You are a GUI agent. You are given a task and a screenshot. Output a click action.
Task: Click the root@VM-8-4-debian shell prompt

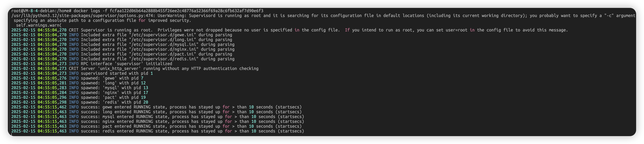click(41, 11)
